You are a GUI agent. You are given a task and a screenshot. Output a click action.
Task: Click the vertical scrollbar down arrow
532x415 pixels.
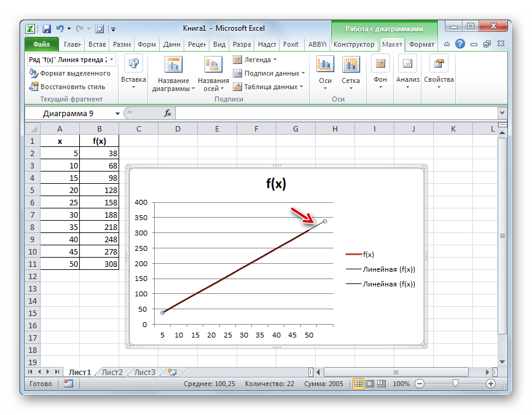pyautogui.click(x=503, y=362)
